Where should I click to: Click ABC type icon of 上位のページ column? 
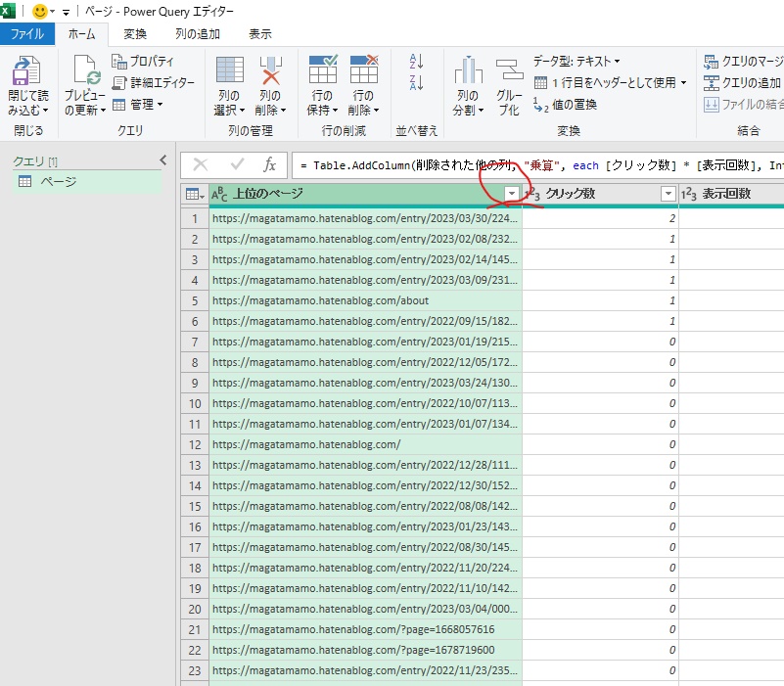click(x=219, y=194)
